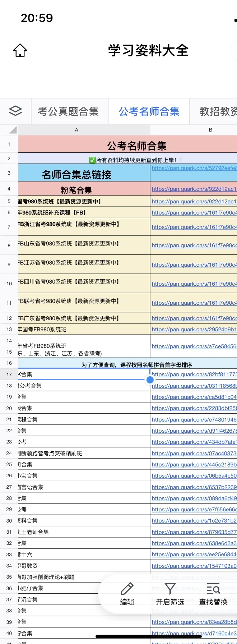Open link for 十六 row 33
Screen dimensions: 237x644
tap(194, 555)
